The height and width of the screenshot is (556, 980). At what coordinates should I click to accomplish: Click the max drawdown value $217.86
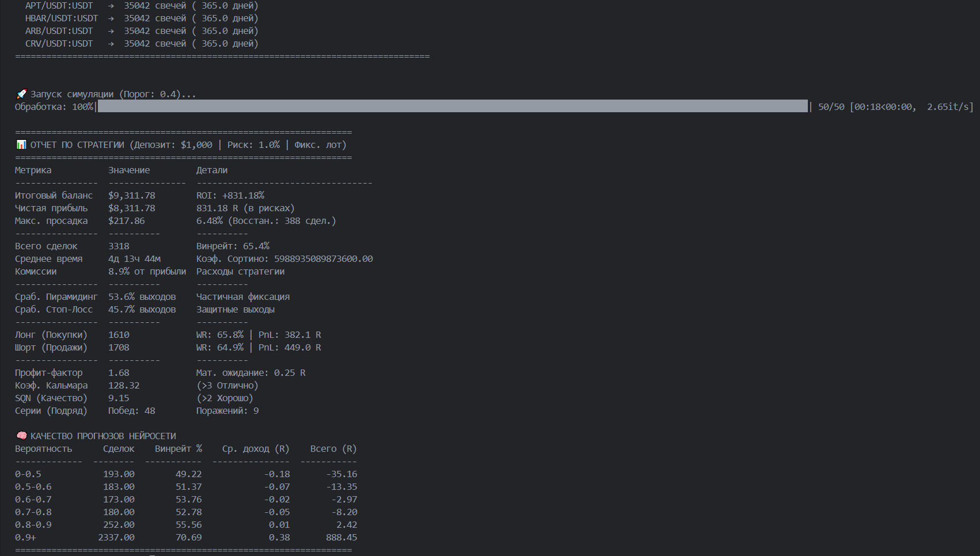(126, 221)
